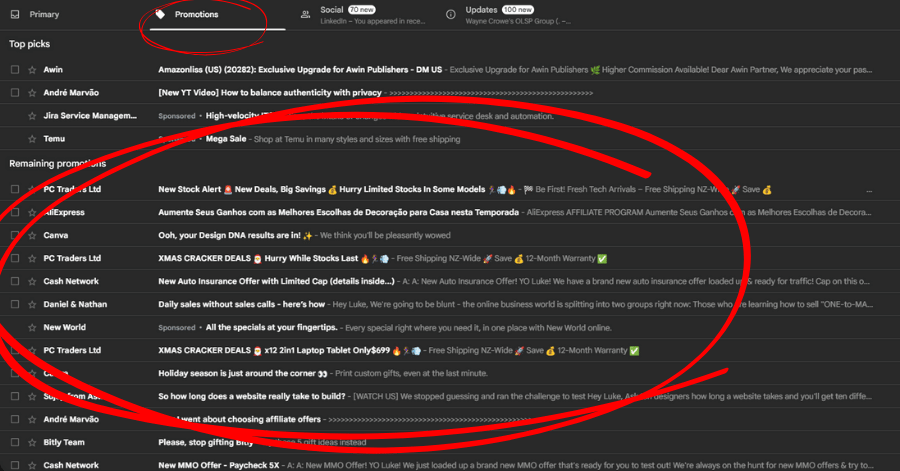Image resolution: width=900 pixels, height=471 pixels.
Task: Star the Bitly Team email
Action: [x=32, y=442]
